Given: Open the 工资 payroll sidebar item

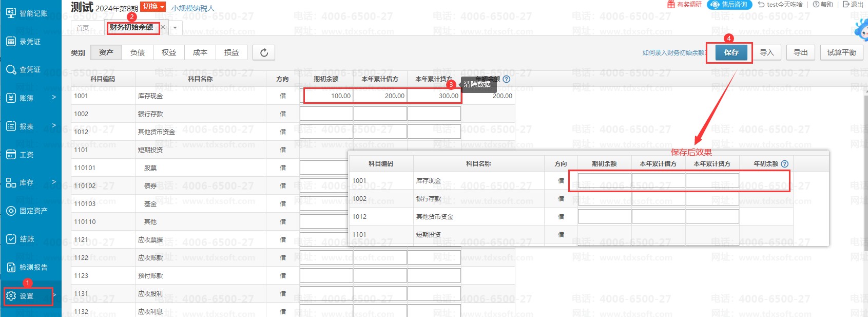Looking at the screenshot, I should [21, 155].
